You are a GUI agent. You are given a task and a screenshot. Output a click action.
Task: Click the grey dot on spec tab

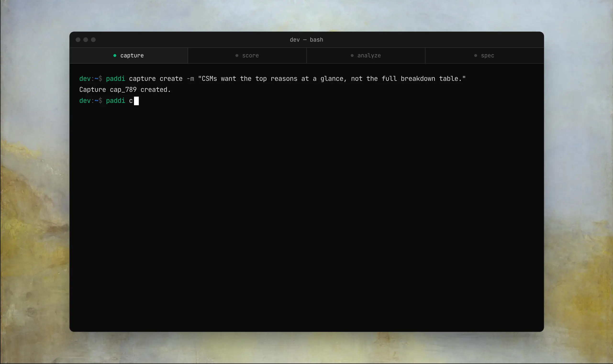(476, 55)
